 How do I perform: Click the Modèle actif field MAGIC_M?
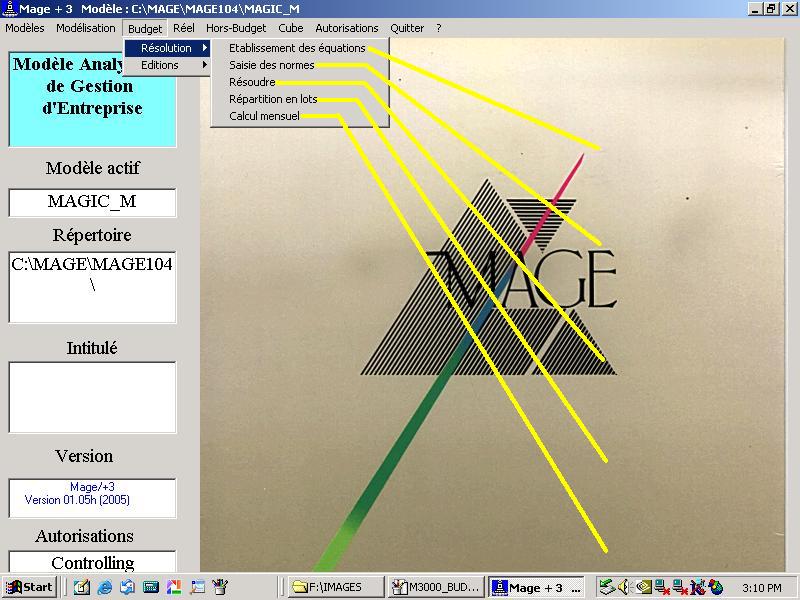tap(92, 202)
